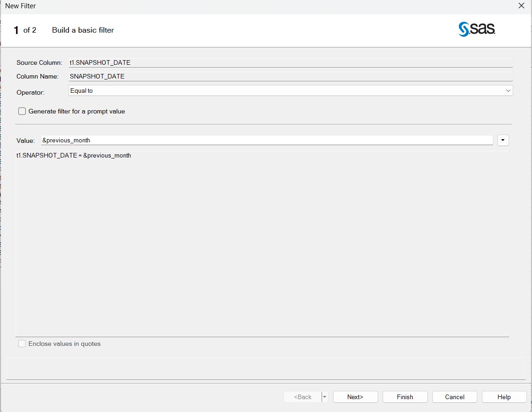Open the small arrow next to the Back button
The image size is (532, 412).
(325, 397)
